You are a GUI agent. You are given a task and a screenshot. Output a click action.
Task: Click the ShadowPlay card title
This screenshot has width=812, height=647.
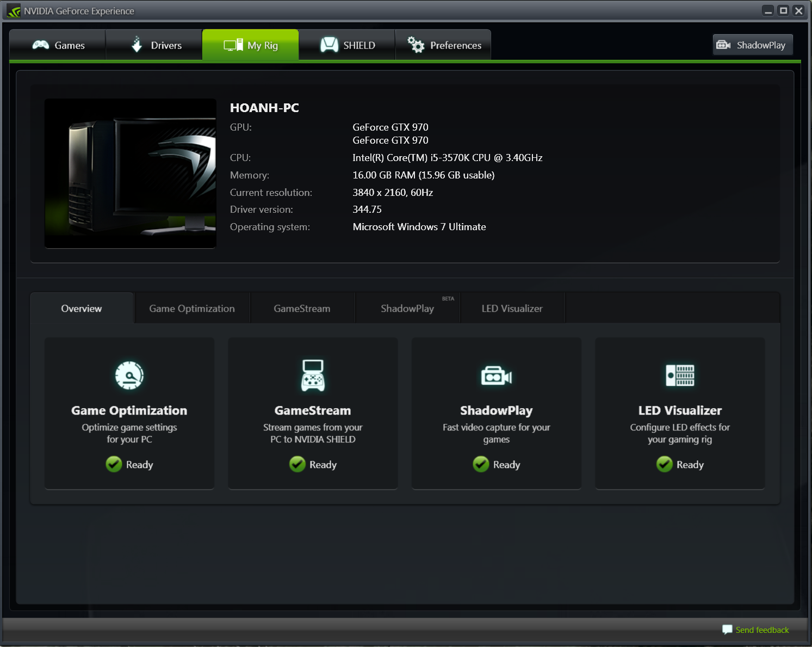pos(497,410)
